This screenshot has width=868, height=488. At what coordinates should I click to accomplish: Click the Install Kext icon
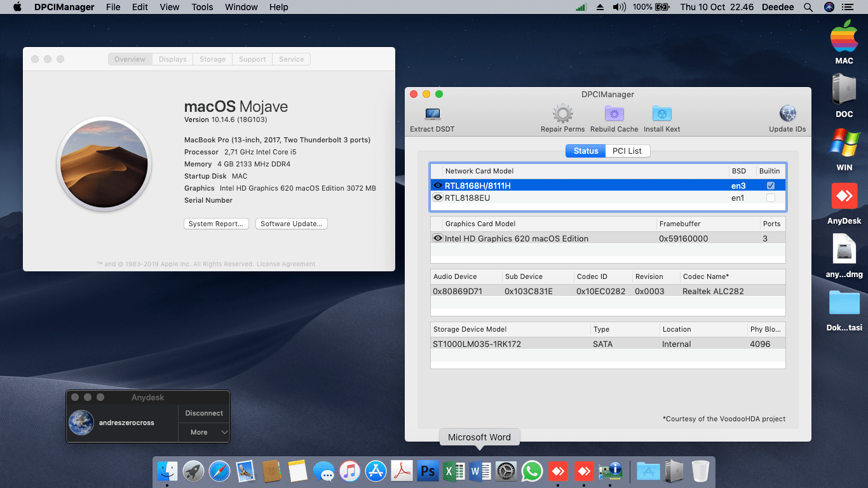click(661, 115)
